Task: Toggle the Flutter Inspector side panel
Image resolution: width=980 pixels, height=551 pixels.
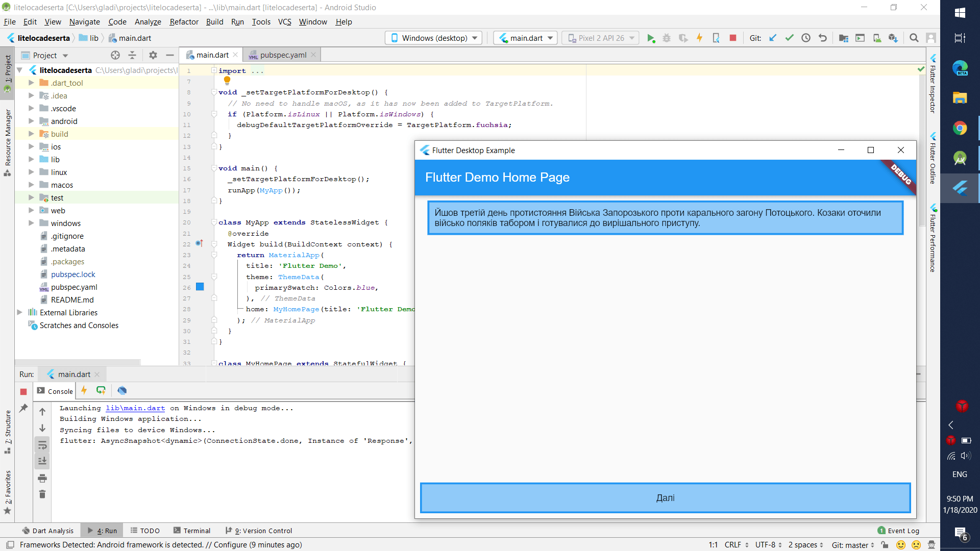Action: [933, 84]
